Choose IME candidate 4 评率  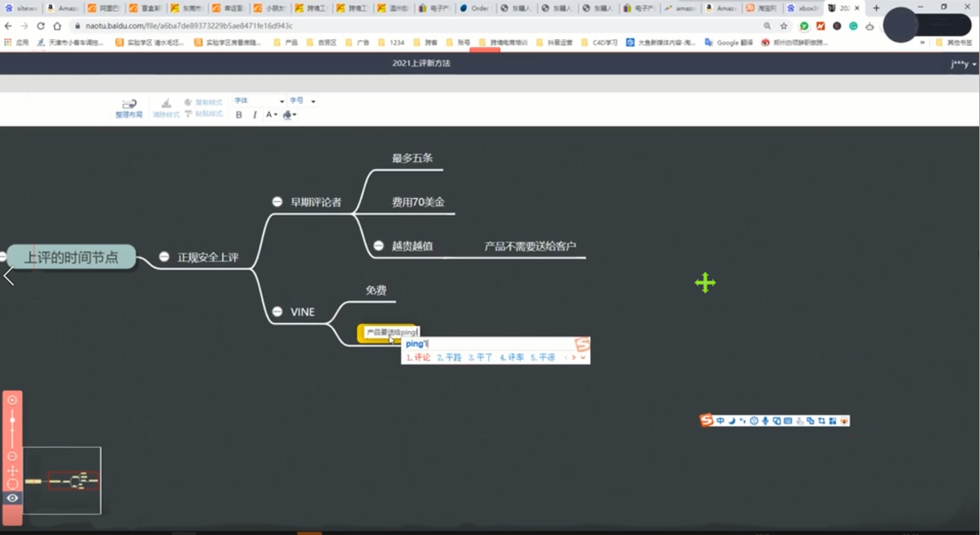click(x=512, y=357)
